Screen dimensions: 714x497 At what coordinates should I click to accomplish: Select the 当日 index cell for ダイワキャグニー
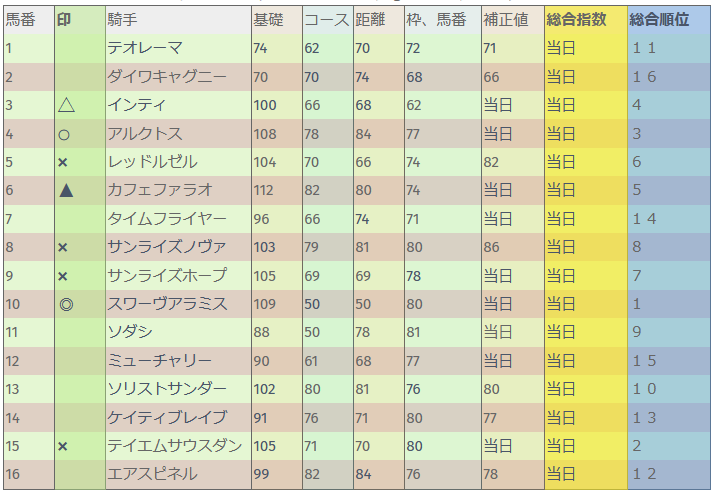point(561,77)
